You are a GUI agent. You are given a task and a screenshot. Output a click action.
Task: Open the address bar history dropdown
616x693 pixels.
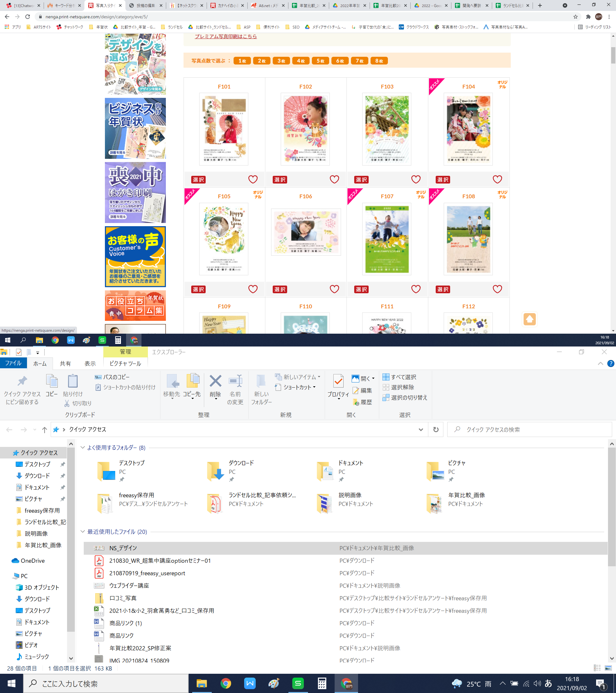coord(421,430)
